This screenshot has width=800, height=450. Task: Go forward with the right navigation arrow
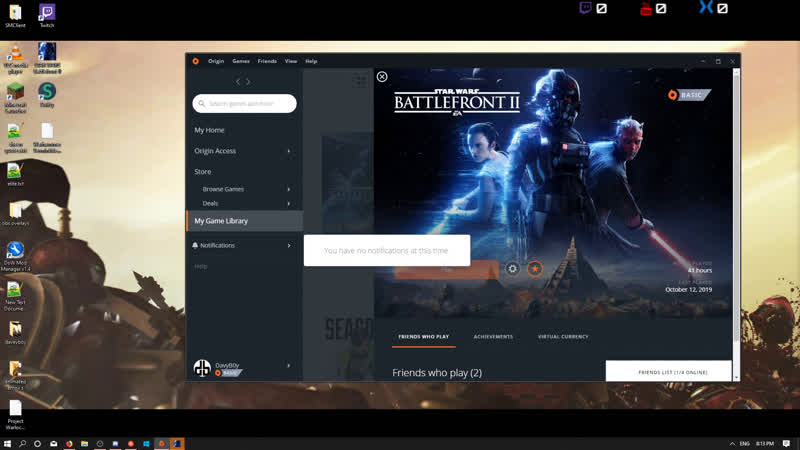point(248,82)
